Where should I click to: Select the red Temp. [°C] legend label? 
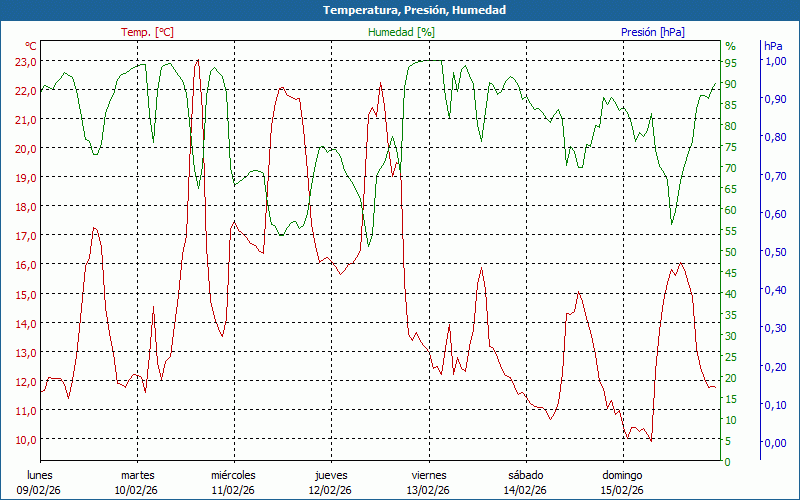tap(147, 32)
